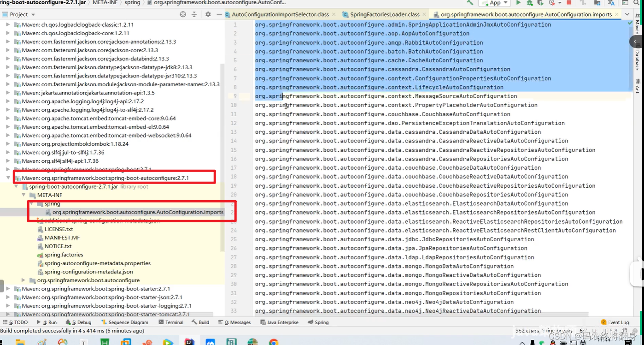Select the AutoConfiguration.imports editor tab
The height and width of the screenshot is (345, 644).
click(x=526, y=14)
